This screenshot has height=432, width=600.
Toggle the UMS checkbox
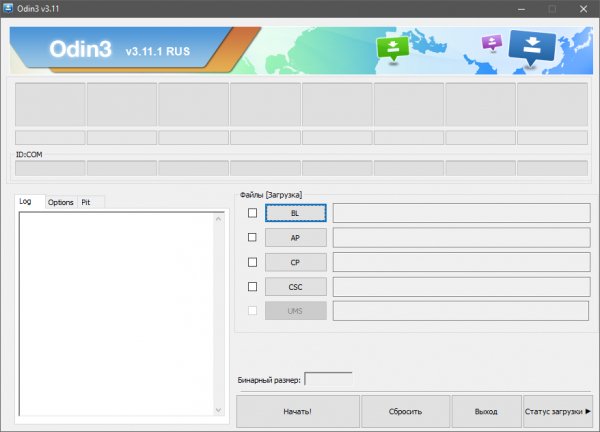[x=253, y=310]
